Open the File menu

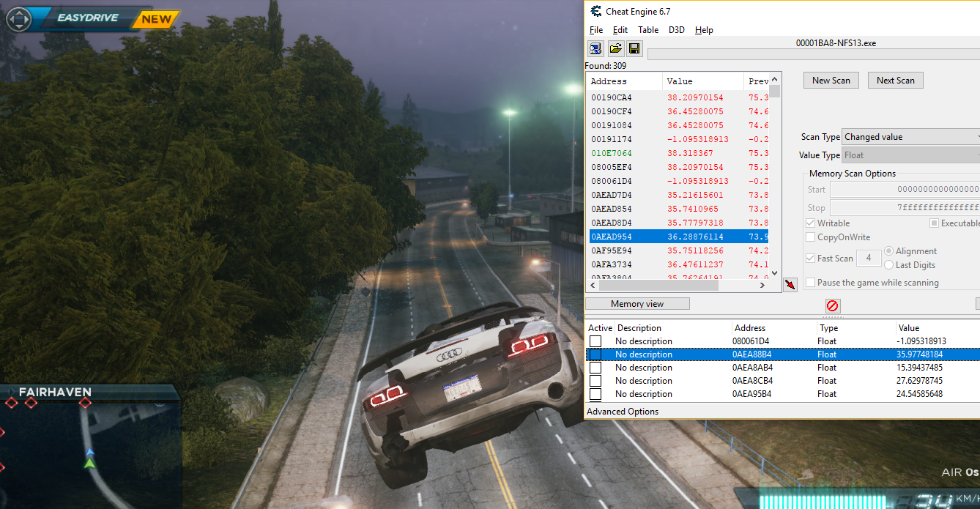click(x=596, y=30)
